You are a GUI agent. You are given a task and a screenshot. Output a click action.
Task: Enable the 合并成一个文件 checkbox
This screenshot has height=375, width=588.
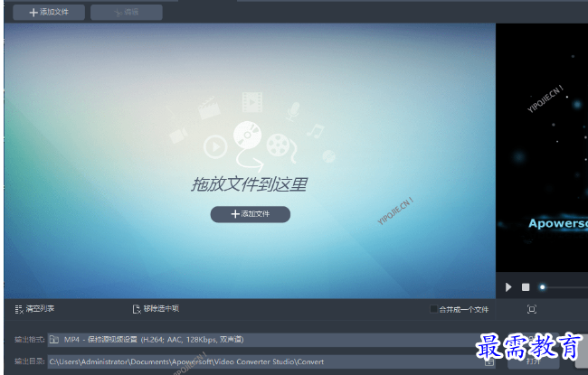pos(433,309)
